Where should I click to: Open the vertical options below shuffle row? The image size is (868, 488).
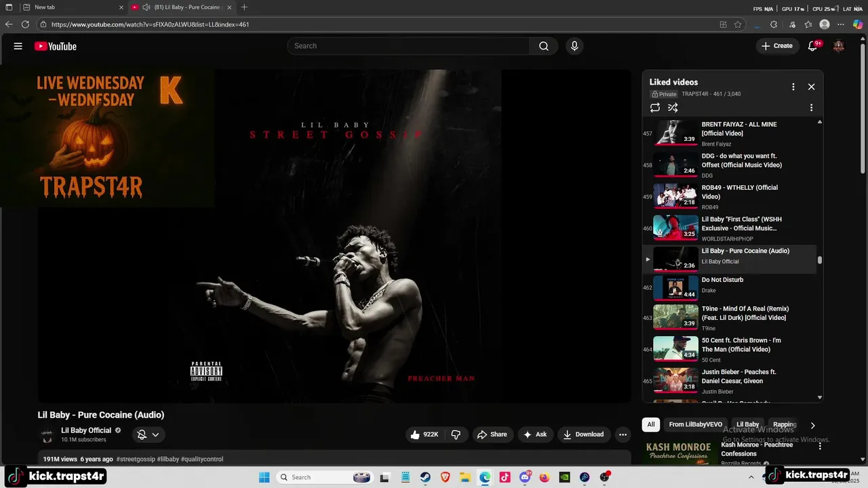[811, 108]
